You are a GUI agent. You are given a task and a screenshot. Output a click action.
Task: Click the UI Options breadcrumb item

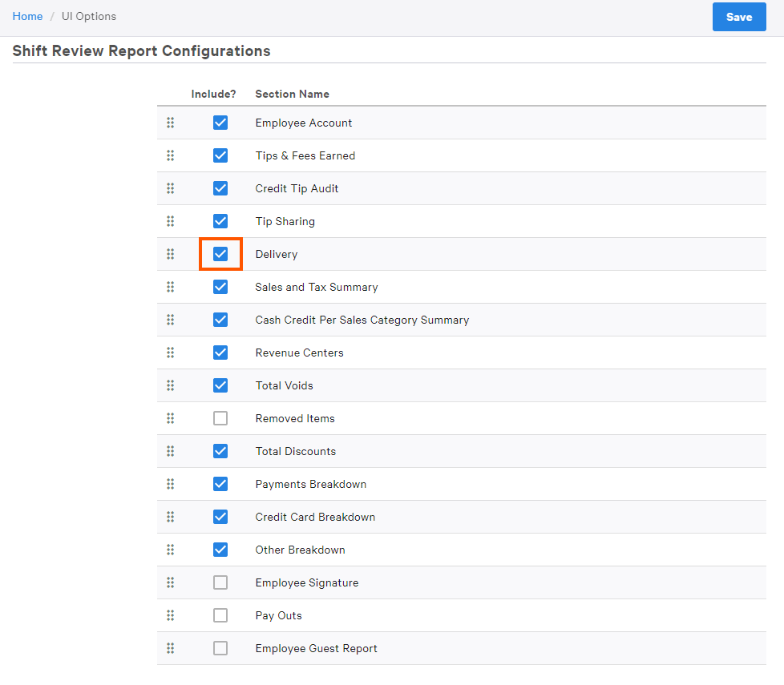pos(88,16)
